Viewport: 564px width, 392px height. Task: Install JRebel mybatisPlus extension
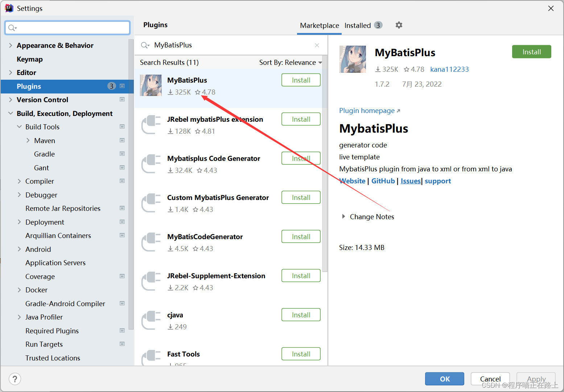point(301,119)
